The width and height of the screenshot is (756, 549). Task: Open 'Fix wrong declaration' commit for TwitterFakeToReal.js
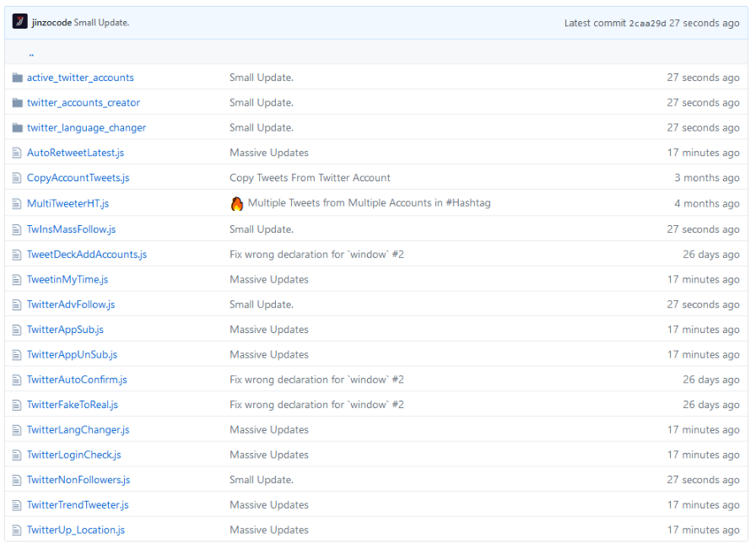[x=316, y=405]
